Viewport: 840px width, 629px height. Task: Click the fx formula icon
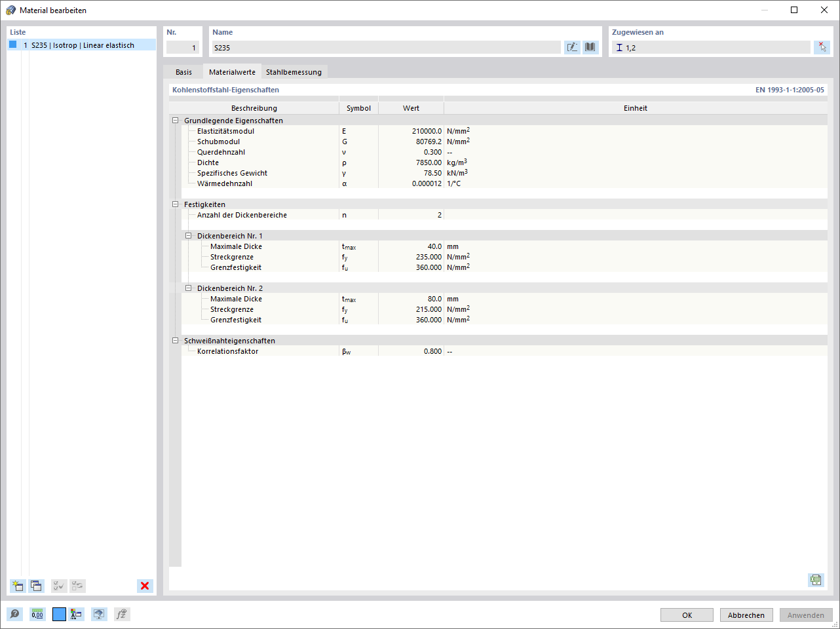tap(122, 615)
